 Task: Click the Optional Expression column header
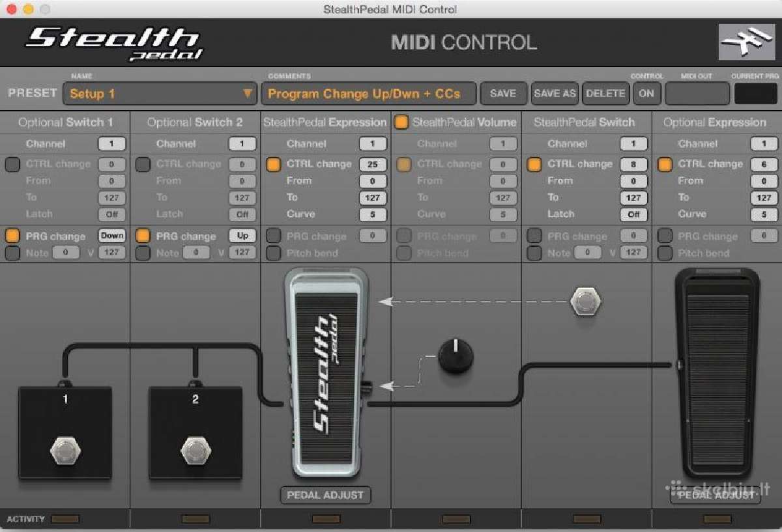[x=715, y=122]
